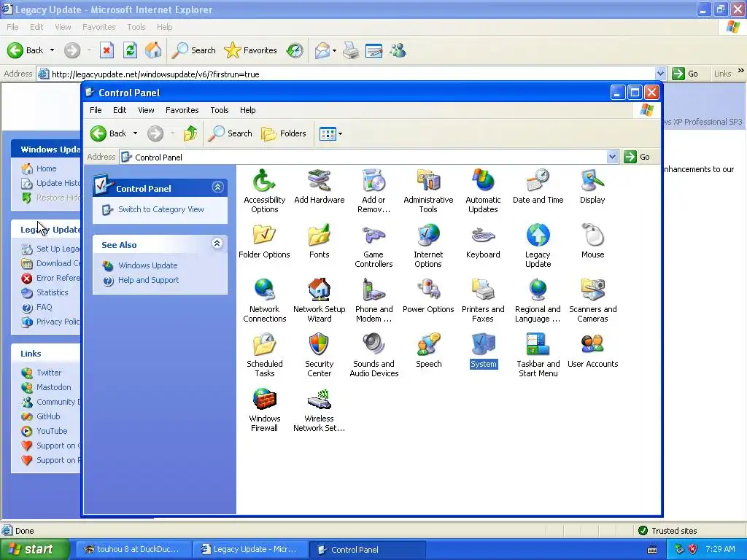Open Game Controllers icon
Image resolution: width=747 pixels, height=560 pixels.
[373, 246]
